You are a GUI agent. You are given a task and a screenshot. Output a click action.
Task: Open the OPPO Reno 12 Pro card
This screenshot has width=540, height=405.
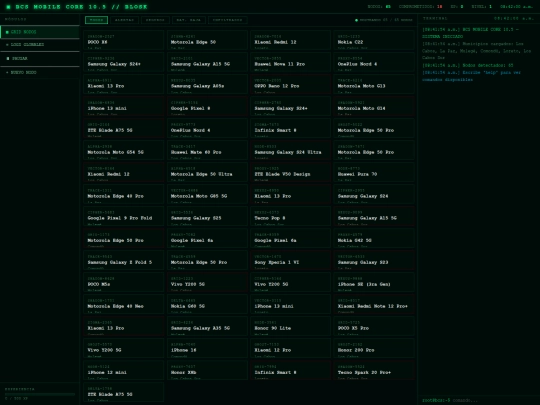(290, 84)
